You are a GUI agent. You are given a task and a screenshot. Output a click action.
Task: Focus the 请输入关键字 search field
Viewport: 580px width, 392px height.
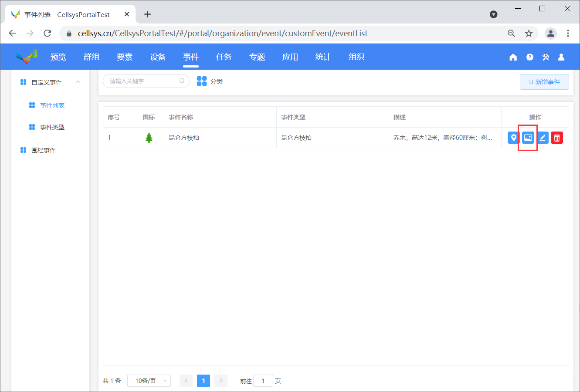pos(146,81)
